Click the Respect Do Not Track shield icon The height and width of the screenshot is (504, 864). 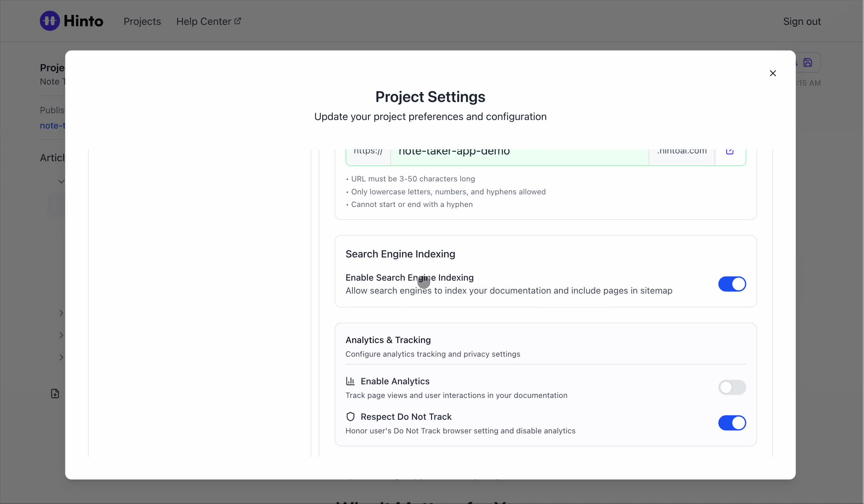(350, 417)
